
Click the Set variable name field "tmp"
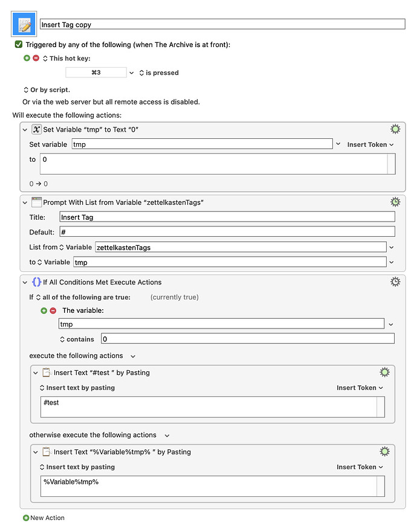202,144
